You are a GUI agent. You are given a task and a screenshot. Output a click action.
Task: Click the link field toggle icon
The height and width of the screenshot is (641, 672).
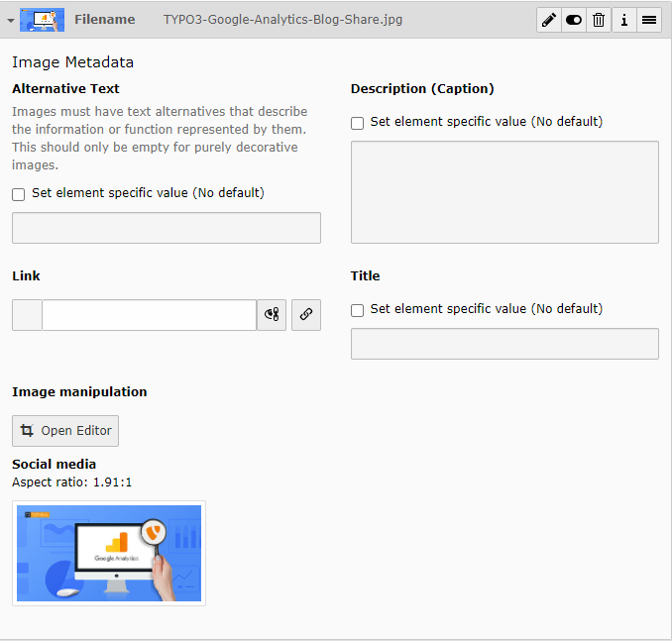[272, 315]
